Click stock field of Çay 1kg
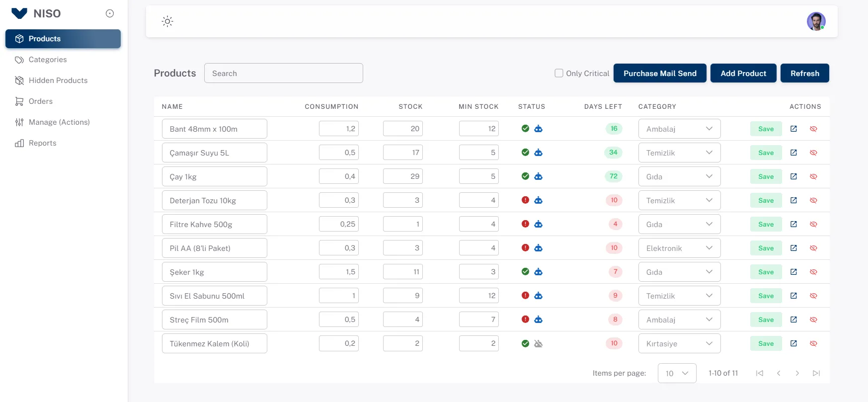The image size is (868, 402). tap(402, 176)
